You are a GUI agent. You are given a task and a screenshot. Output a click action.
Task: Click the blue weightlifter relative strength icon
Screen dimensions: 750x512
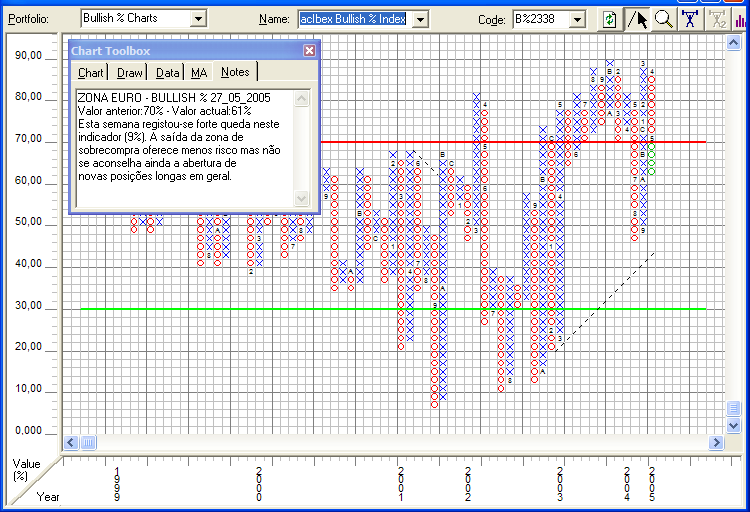(690, 20)
